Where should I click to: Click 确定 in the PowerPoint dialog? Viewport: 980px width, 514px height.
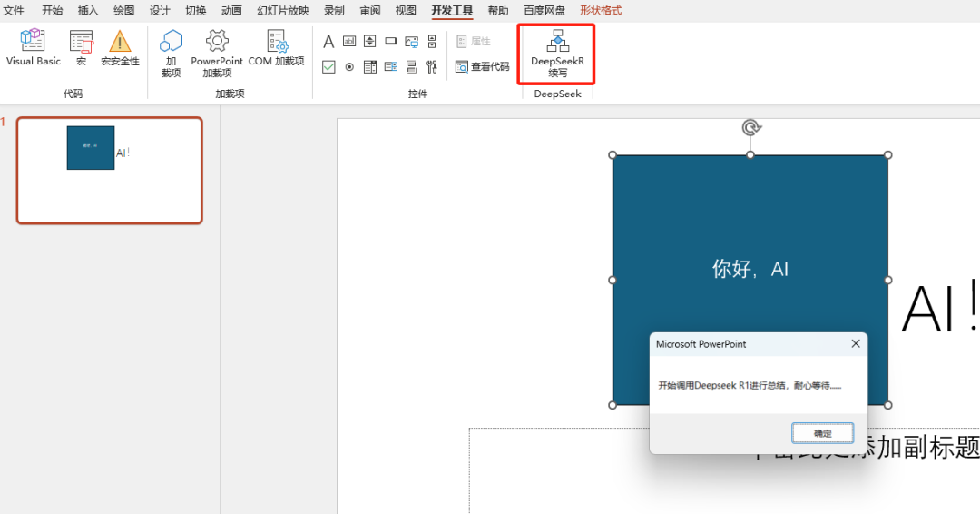(822, 433)
